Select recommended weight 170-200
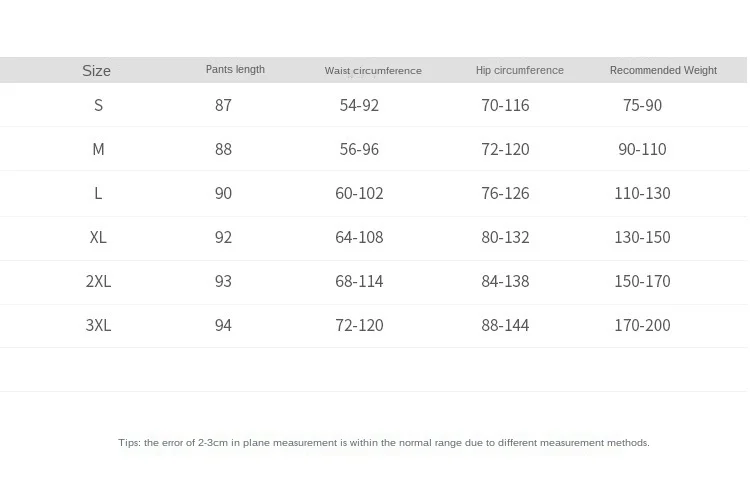Image resolution: width=750 pixels, height=480 pixels. click(x=642, y=325)
